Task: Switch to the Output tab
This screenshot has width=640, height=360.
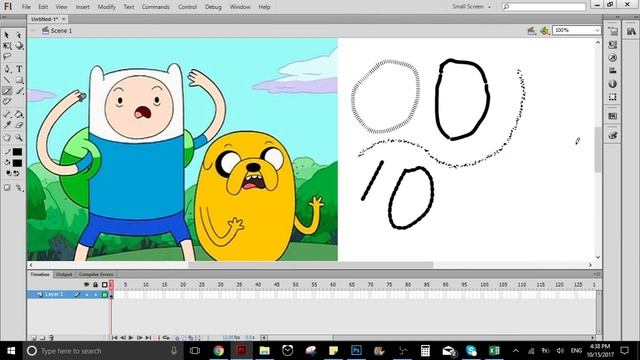Action: [x=64, y=274]
